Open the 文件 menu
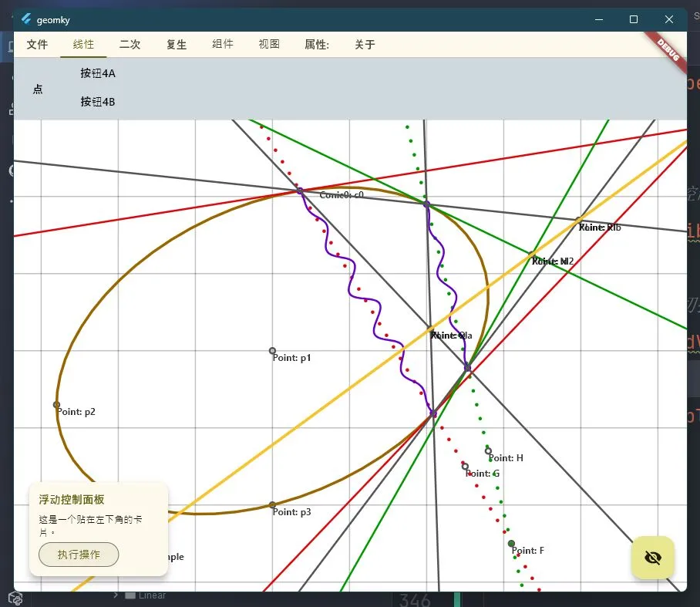 37,45
